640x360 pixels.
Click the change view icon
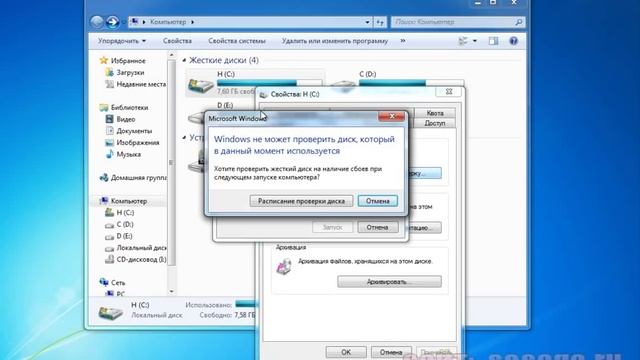pos(463,41)
